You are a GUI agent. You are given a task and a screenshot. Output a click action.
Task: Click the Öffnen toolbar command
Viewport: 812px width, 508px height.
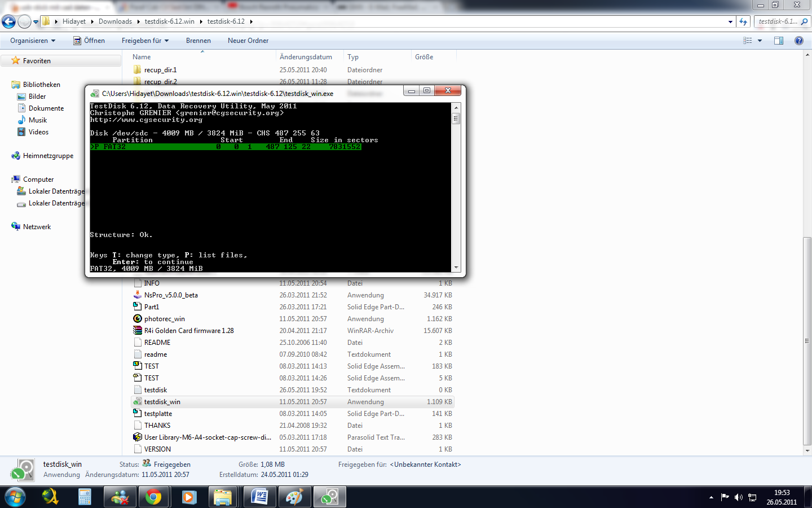tap(89, 41)
